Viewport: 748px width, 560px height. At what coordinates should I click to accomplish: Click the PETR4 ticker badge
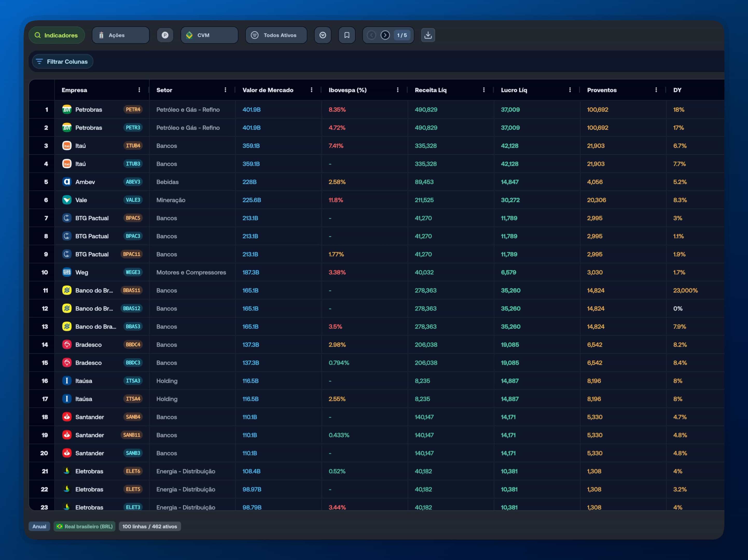pyautogui.click(x=133, y=109)
